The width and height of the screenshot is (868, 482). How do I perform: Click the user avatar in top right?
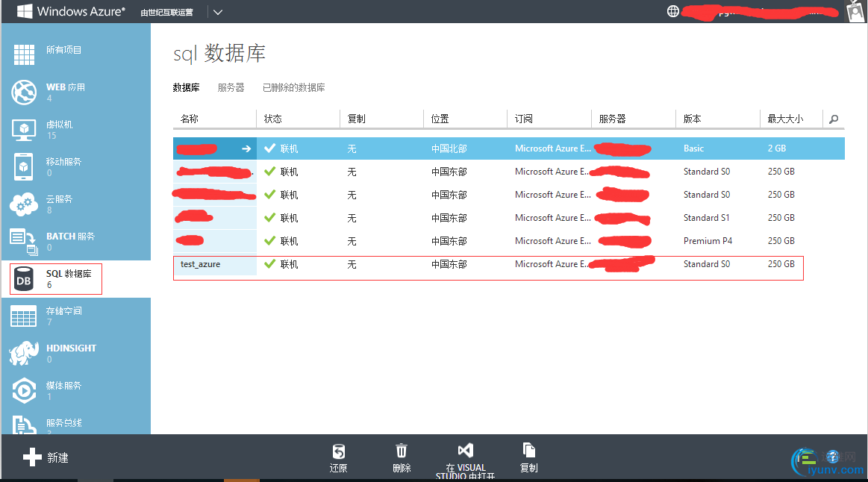[x=856, y=12]
